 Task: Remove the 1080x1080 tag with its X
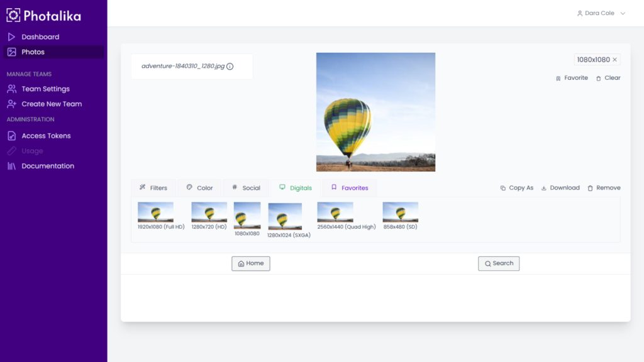(x=615, y=60)
